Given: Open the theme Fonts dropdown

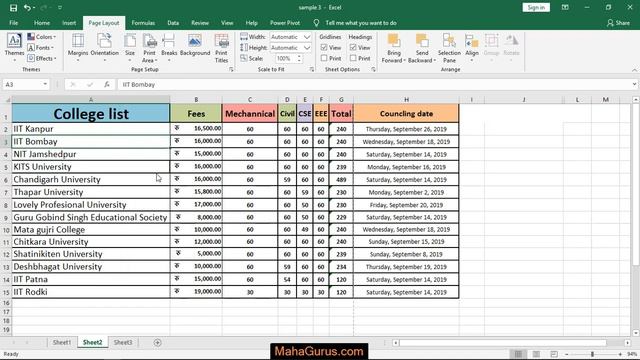Looking at the screenshot, I should pyautogui.click(x=40, y=48).
